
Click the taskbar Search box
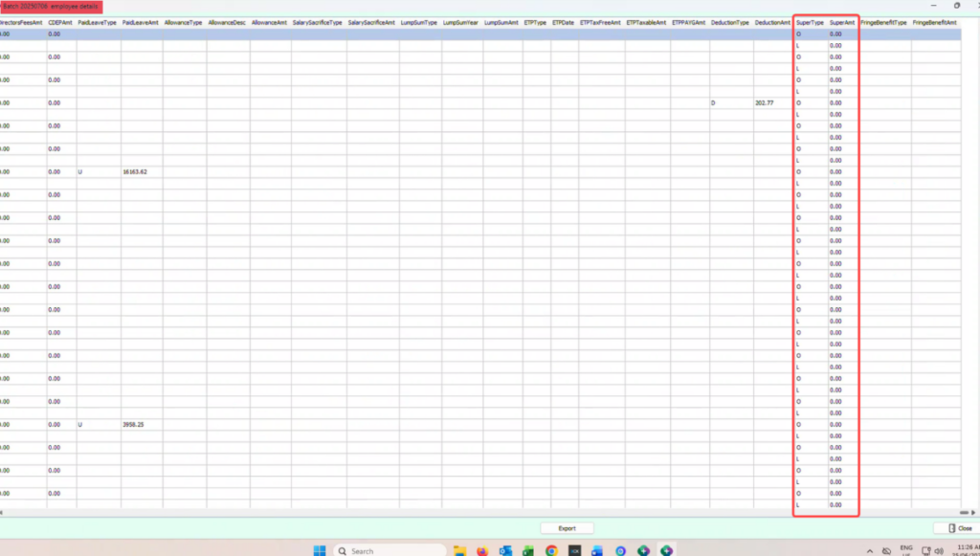(x=390, y=550)
